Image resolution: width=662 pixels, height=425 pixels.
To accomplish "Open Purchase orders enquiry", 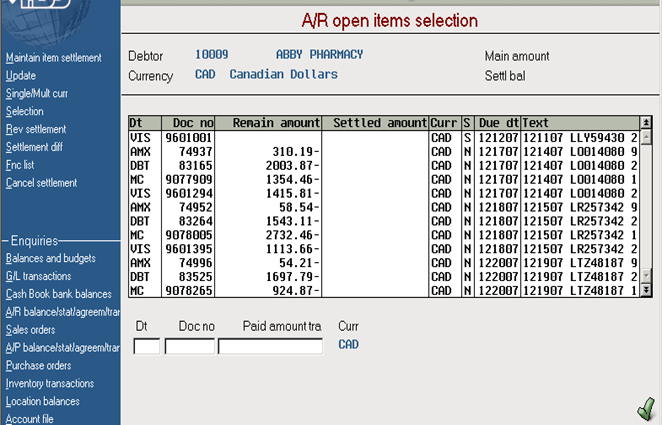I will pos(38,365).
